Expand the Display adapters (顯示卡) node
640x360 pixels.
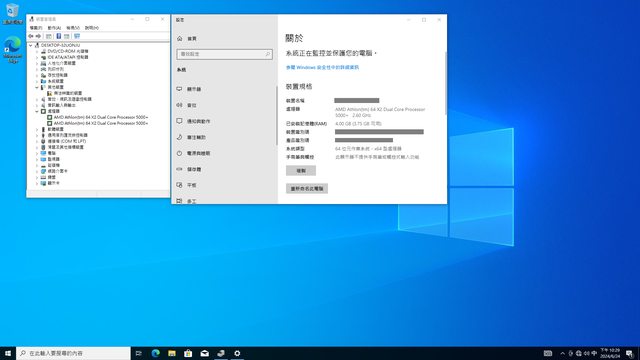37,183
